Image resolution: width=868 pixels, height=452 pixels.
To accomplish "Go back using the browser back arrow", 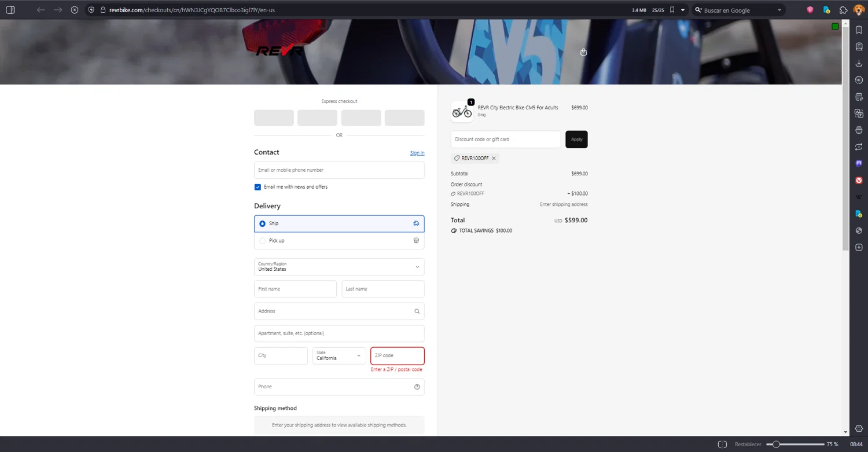I will pyautogui.click(x=41, y=10).
